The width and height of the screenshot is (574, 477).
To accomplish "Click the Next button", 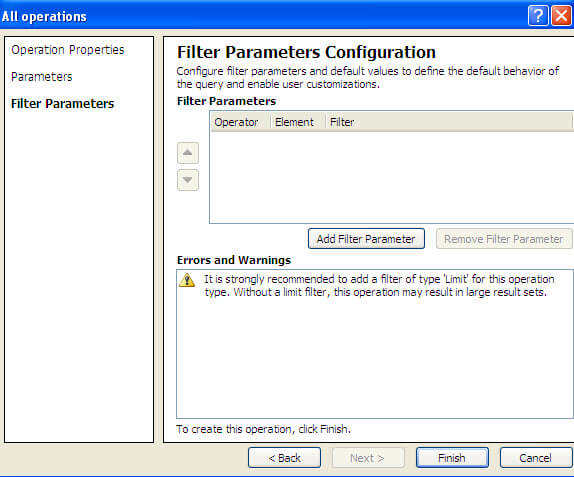I will click(368, 458).
